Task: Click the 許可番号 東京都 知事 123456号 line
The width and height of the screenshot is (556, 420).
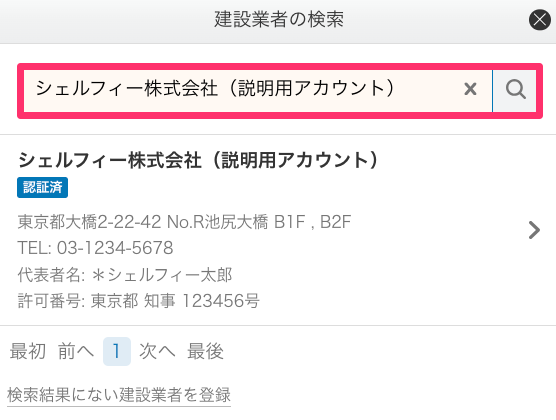Action: [138, 301]
